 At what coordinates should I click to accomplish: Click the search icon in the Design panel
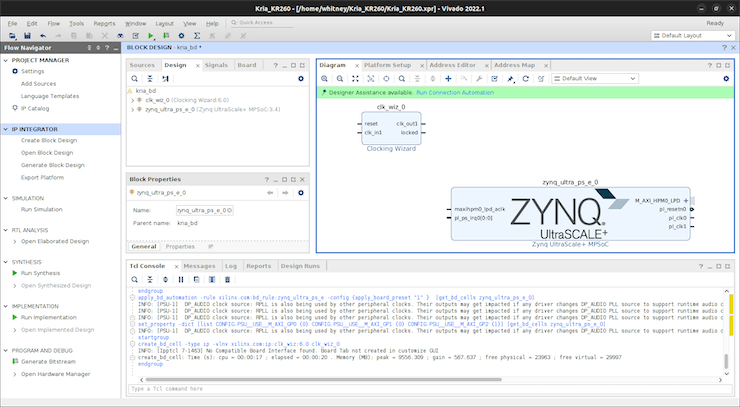[x=135, y=79]
